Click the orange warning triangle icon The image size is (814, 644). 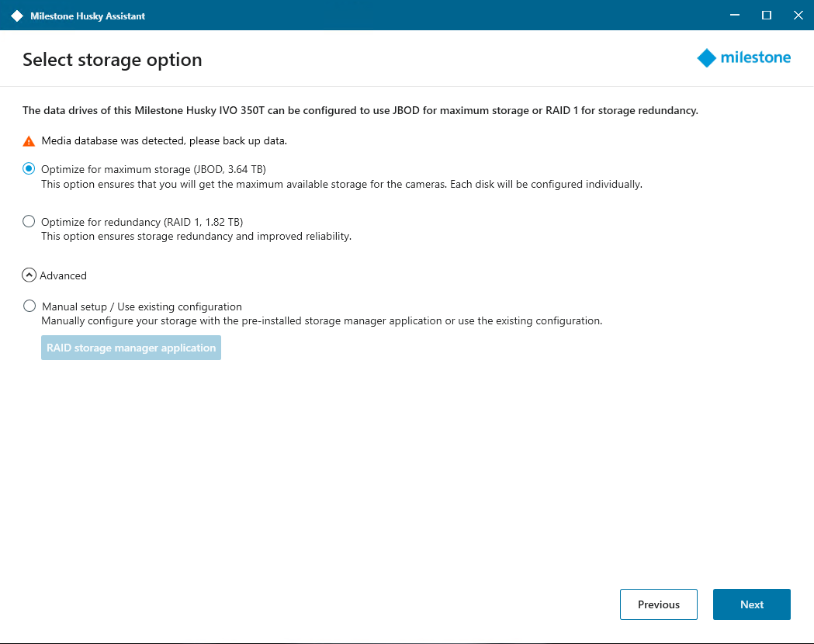(x=29, y=141)
